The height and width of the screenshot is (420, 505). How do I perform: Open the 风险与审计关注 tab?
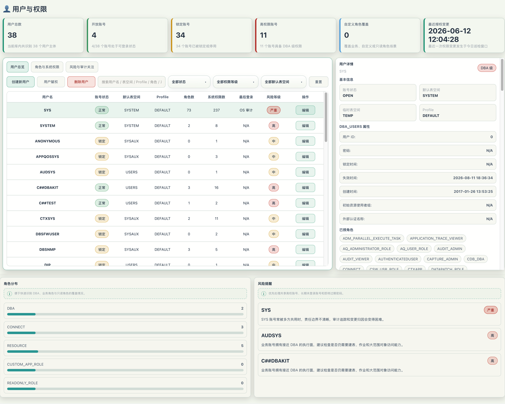(82, 67)
